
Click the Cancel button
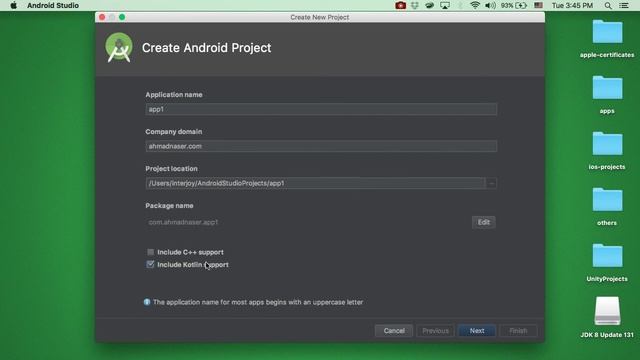394,331
